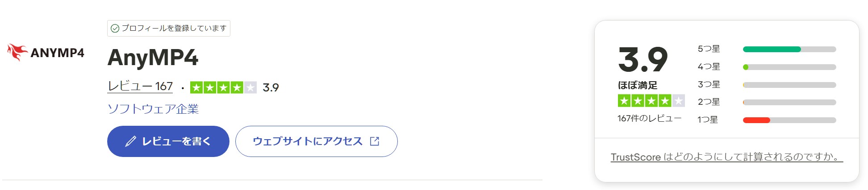
Task: Select the 1つ星 rating row
Action: click(x=708, y=120)
